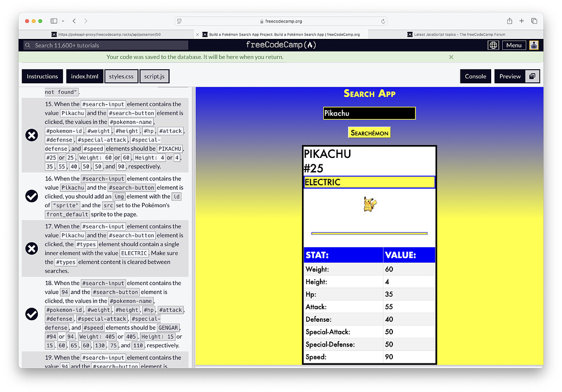Click the back navigation arrow in Safari

click(74, 20)
